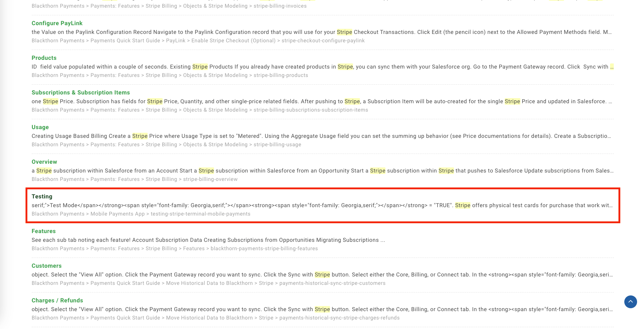Click breadcrumb ending in stripe-billing-overview
The width and height of the screenshot is (644, 329).
135,179
